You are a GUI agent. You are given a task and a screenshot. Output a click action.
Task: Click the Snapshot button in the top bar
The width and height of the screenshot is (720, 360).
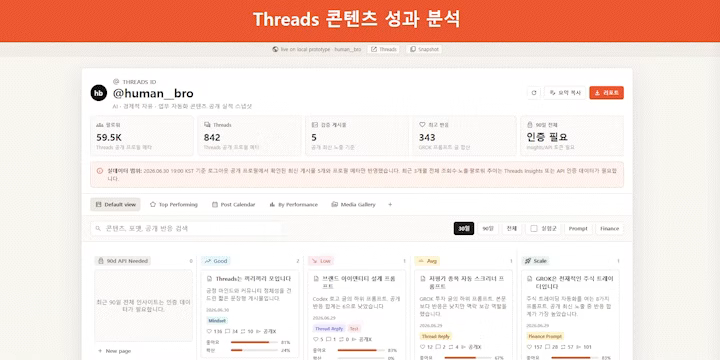424,49
